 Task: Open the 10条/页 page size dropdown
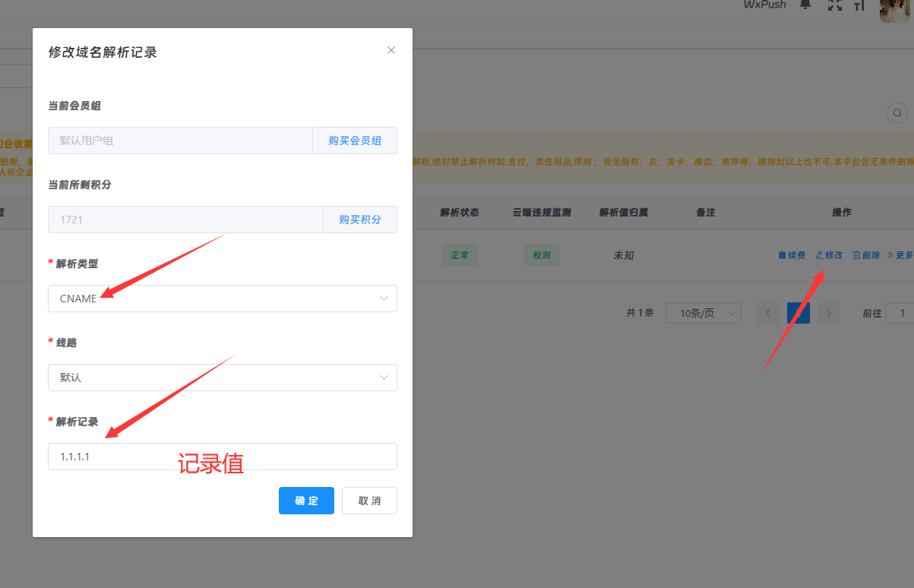[703, 313]
